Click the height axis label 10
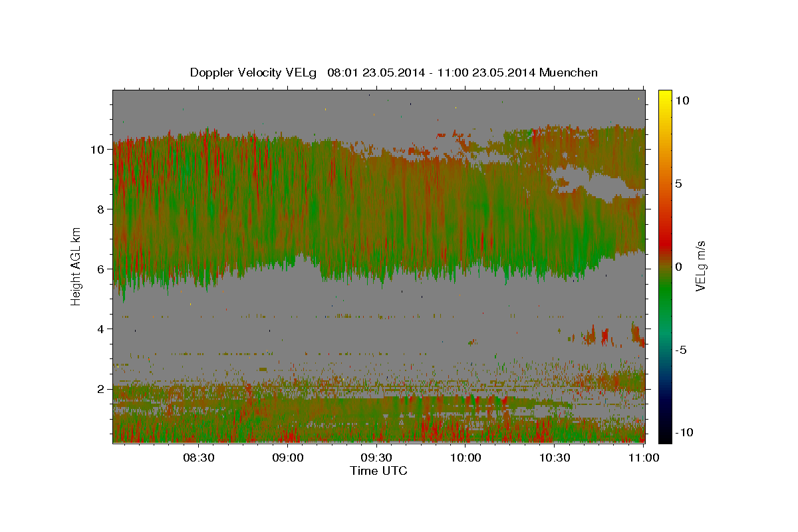The width and height of the screenshot is (798, 532). (x=97, y=149)
